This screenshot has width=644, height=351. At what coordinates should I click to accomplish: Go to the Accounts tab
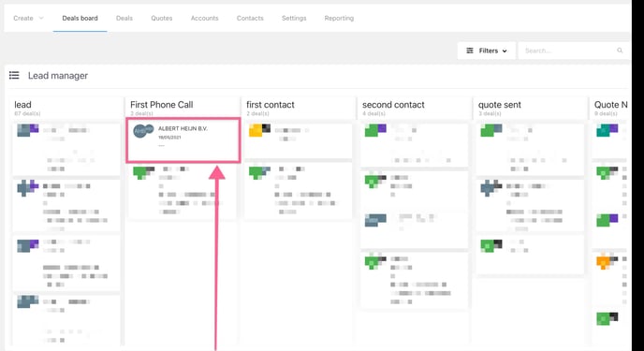pyautogui.click(x=205, y=18)
